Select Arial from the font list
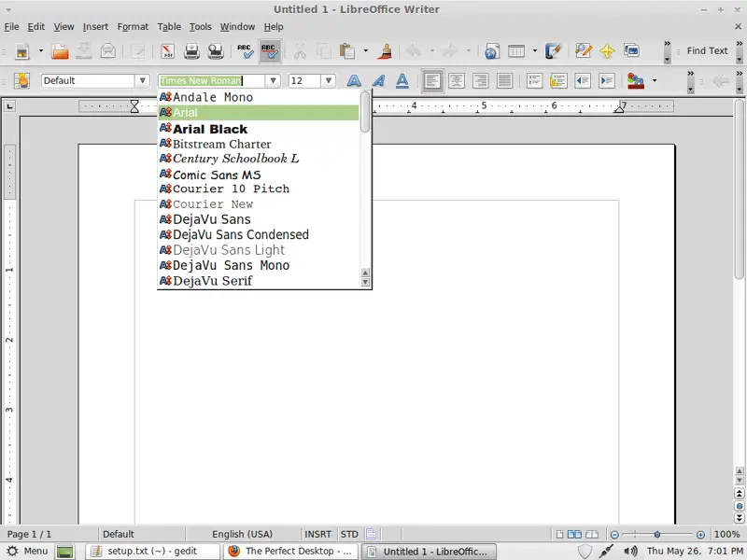The width and height of the screenshot is (747, 560). click(259, 112)
